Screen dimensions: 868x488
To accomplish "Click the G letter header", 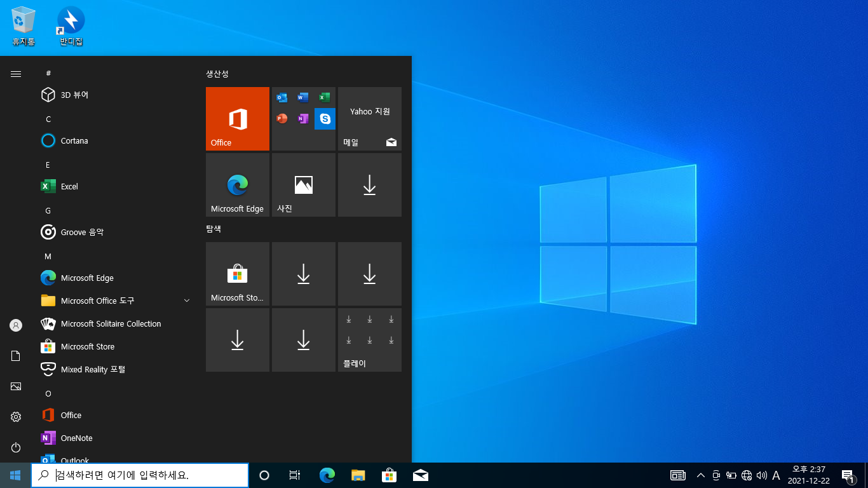I will point(48,210).
